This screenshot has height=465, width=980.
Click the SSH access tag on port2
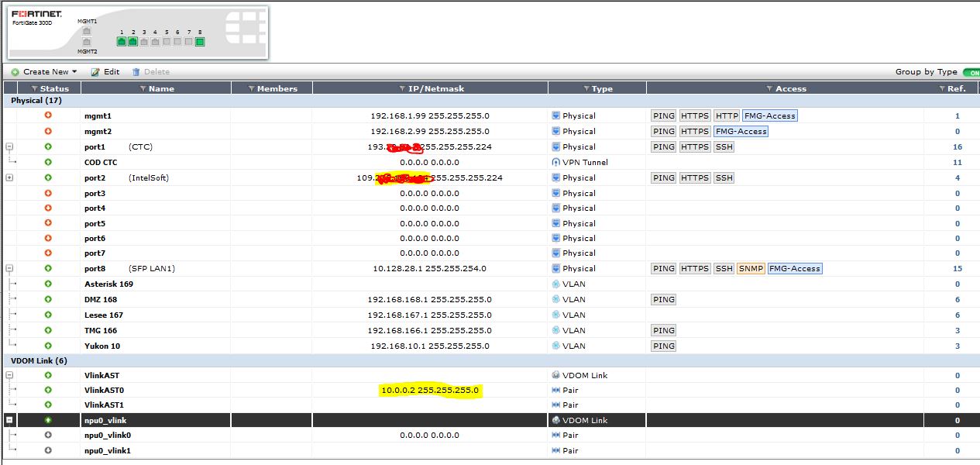point(724,177)
